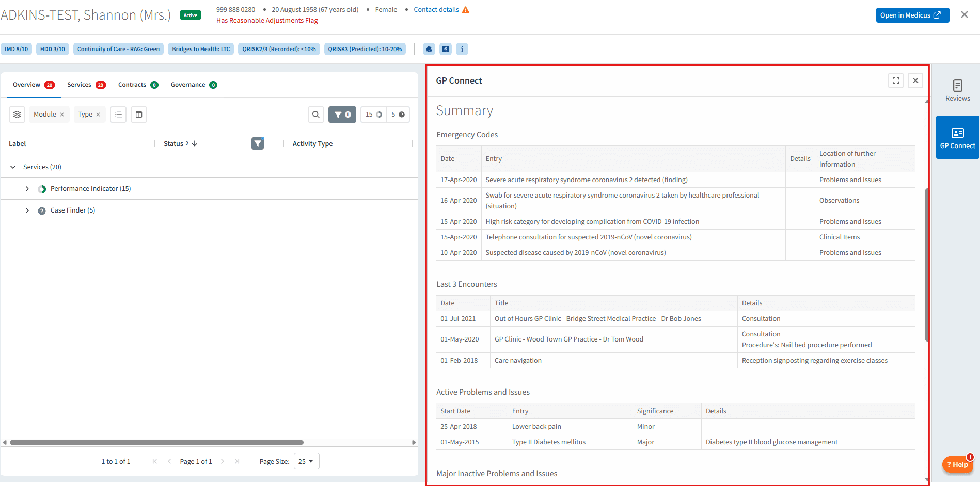Remove the Module grouping chip

click(62, 115)
